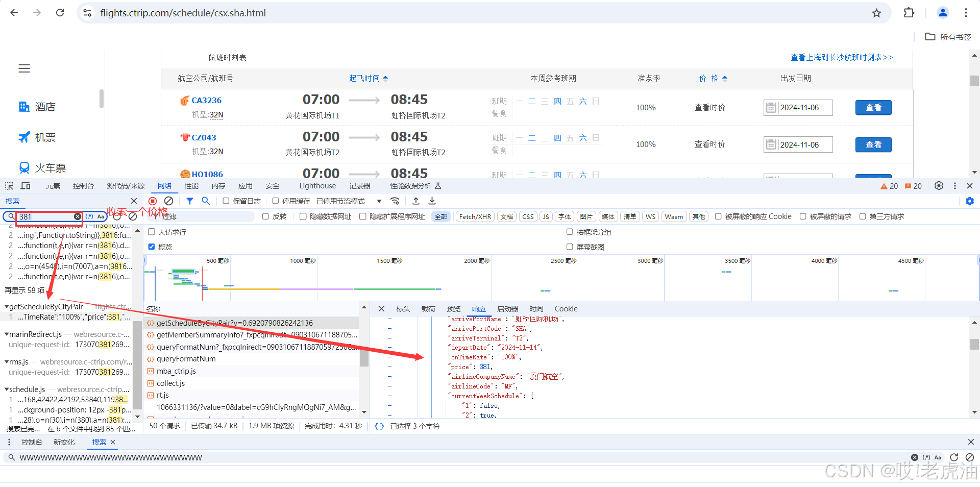Image resolution: width=980 pixels, height=487 pixels.
Task: Enable the 停用缓存 checkbox
Action: tap(276, 201)
